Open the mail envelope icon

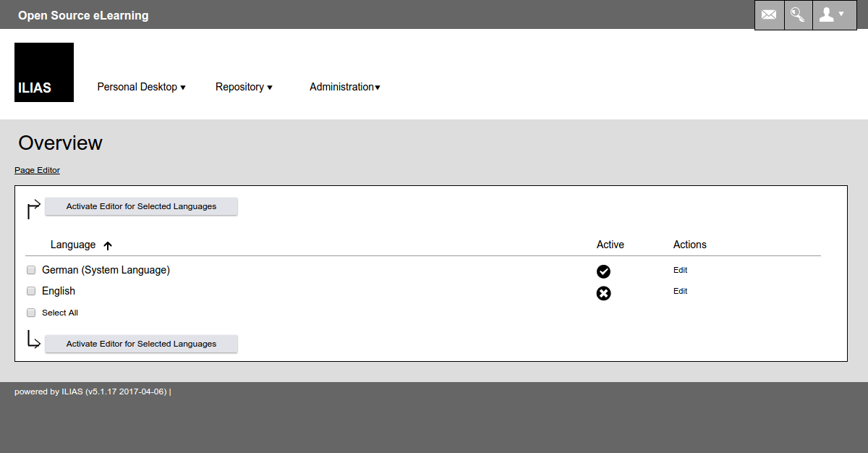[769, 14]
